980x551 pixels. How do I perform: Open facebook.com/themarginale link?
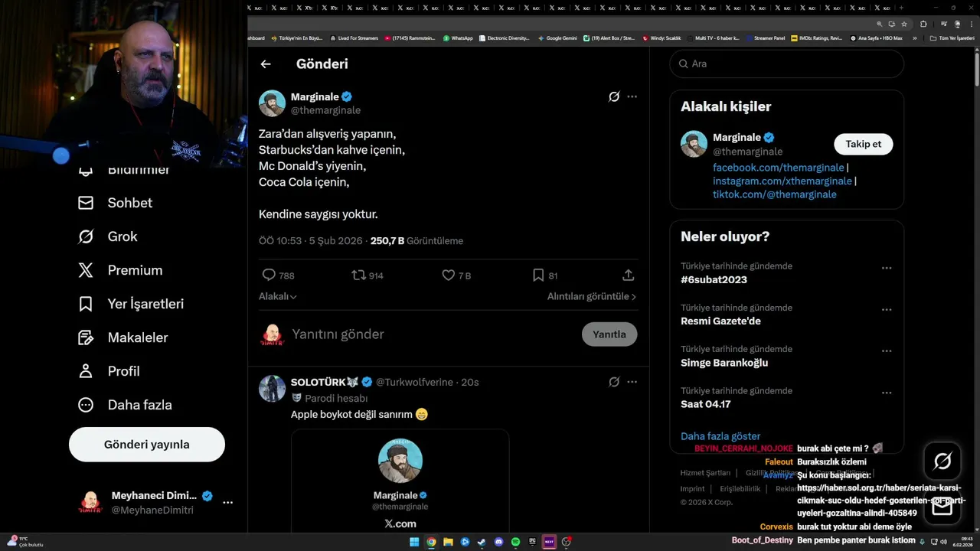(x=779, y=168)
